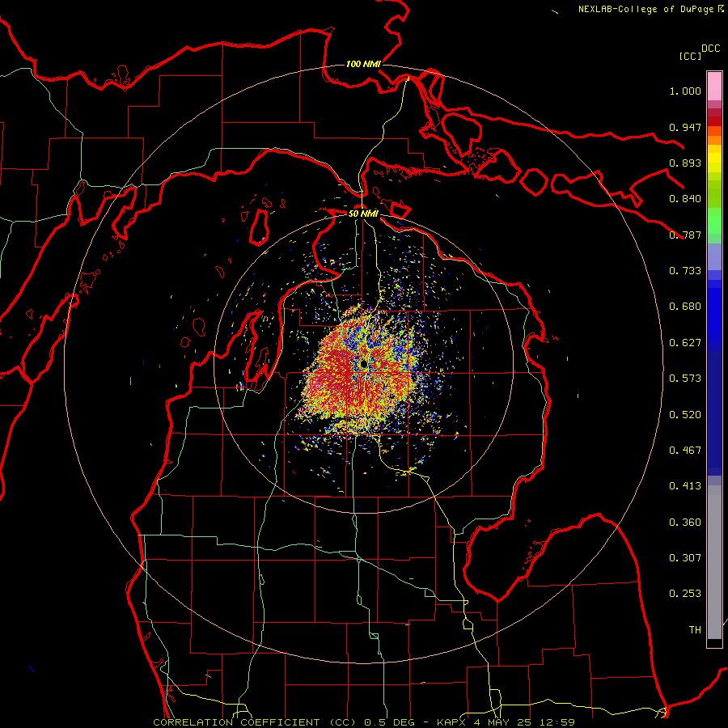
Task: Click the 0.733 color scale value
Action: (x=685, y=271)
